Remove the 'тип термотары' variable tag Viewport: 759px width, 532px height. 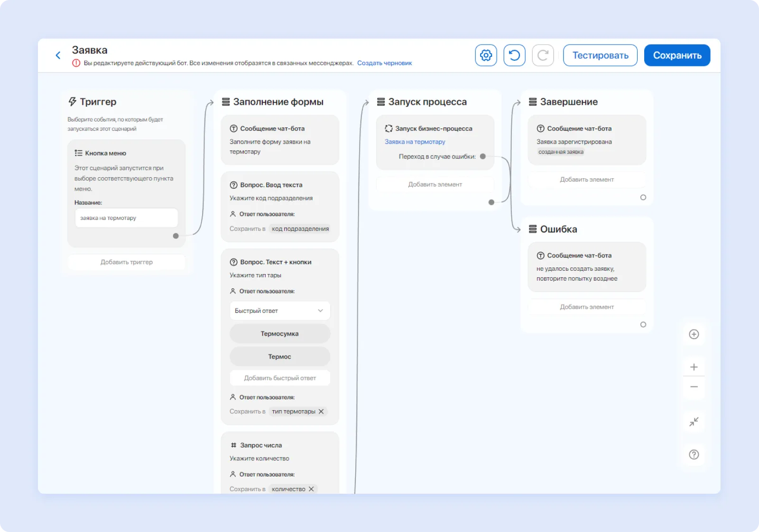321,412
